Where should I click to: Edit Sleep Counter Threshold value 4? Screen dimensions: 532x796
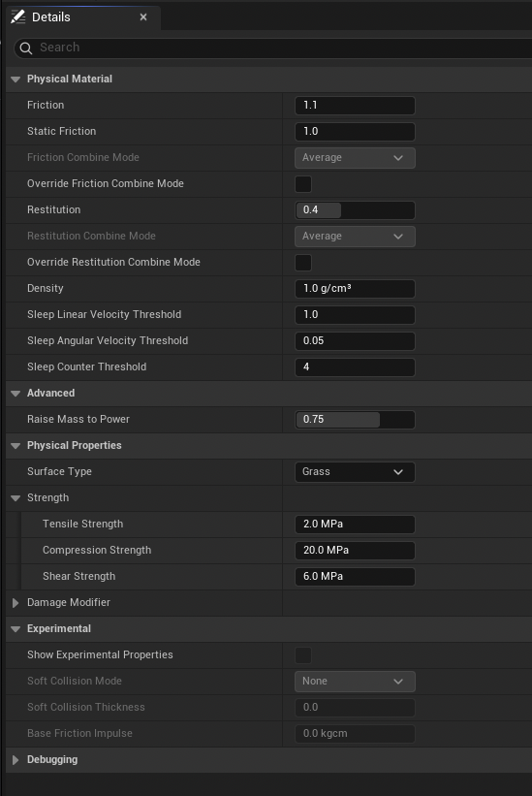click(355, 367)
